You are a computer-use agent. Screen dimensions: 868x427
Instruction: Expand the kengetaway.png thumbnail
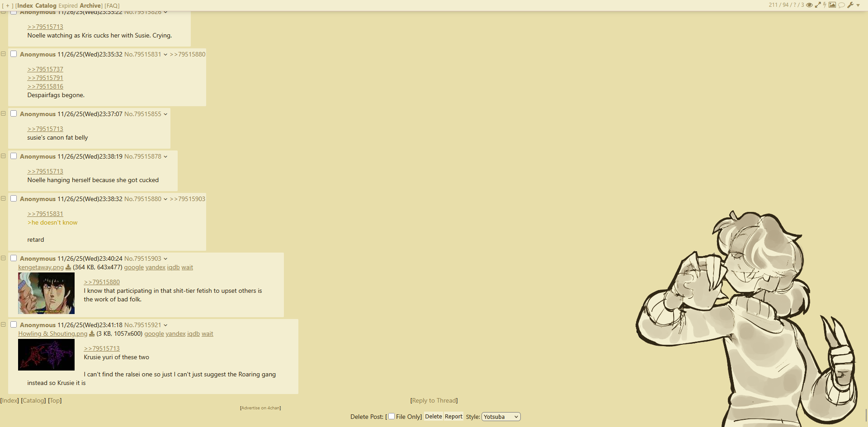[46, 293]
